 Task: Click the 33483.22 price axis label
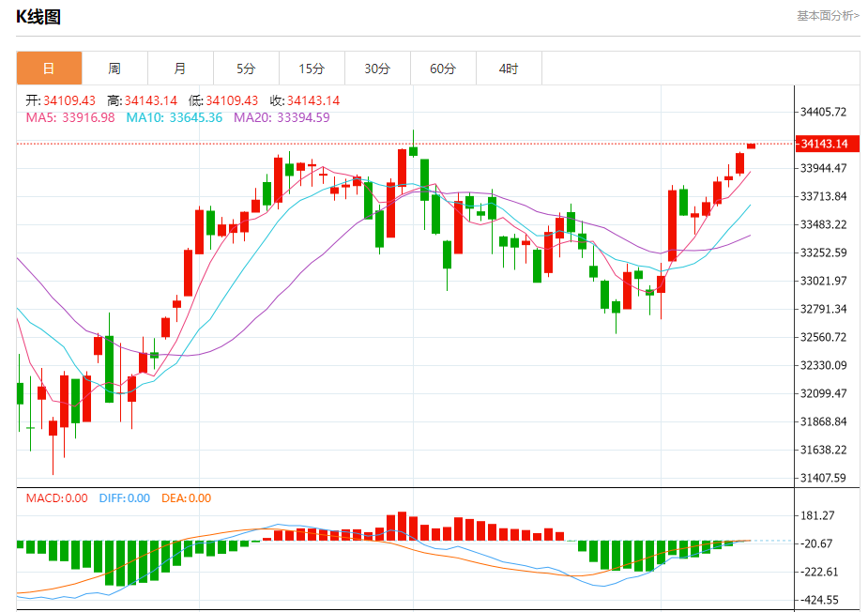(824, 224)
